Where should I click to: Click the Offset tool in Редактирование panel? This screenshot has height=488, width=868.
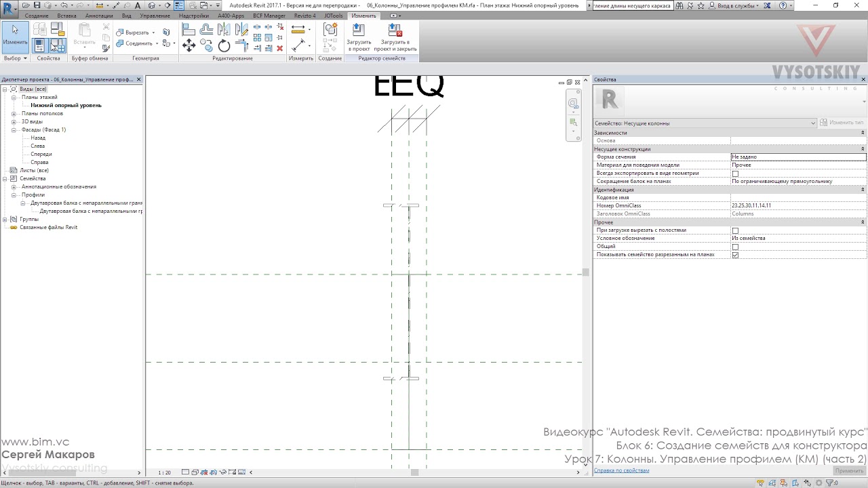[206, 30]
